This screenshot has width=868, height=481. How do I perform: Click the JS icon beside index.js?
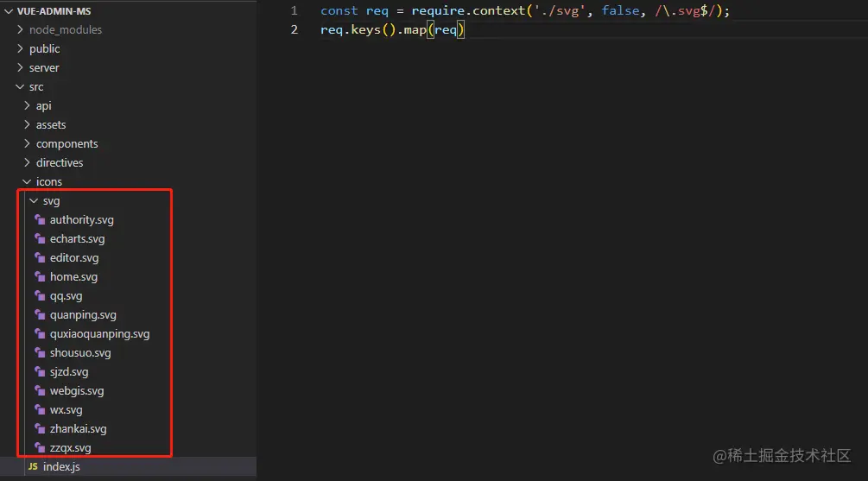coord(33,466)
